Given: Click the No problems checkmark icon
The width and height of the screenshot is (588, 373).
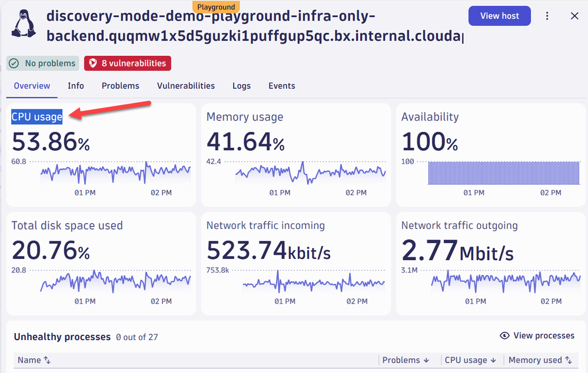Looking at the screenshot, I should tap(15, 63).
